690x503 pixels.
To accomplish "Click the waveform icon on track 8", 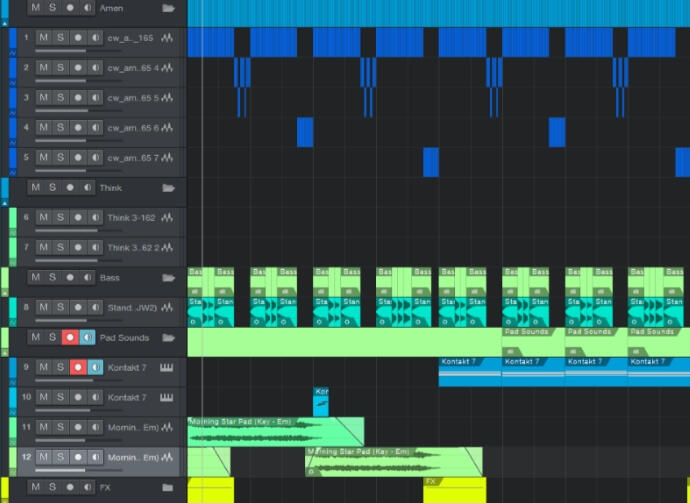I will point(167,307).
